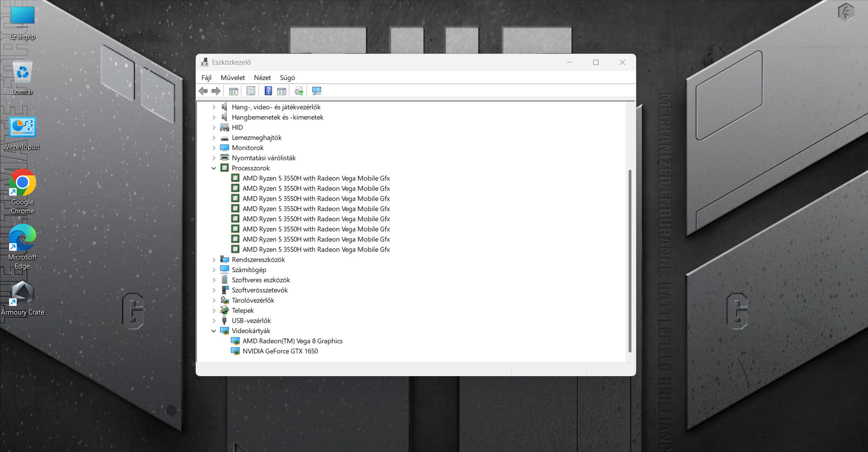Click the battery icon beside Telepek
Image resolution: width=868 pixels, height=452 pixels.
224,311
